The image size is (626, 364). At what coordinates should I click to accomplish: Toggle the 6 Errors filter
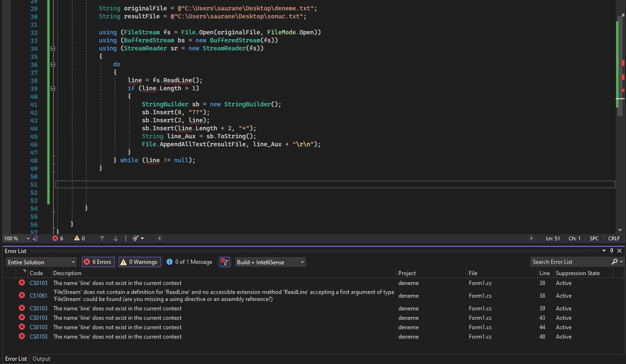click(98, 262)
